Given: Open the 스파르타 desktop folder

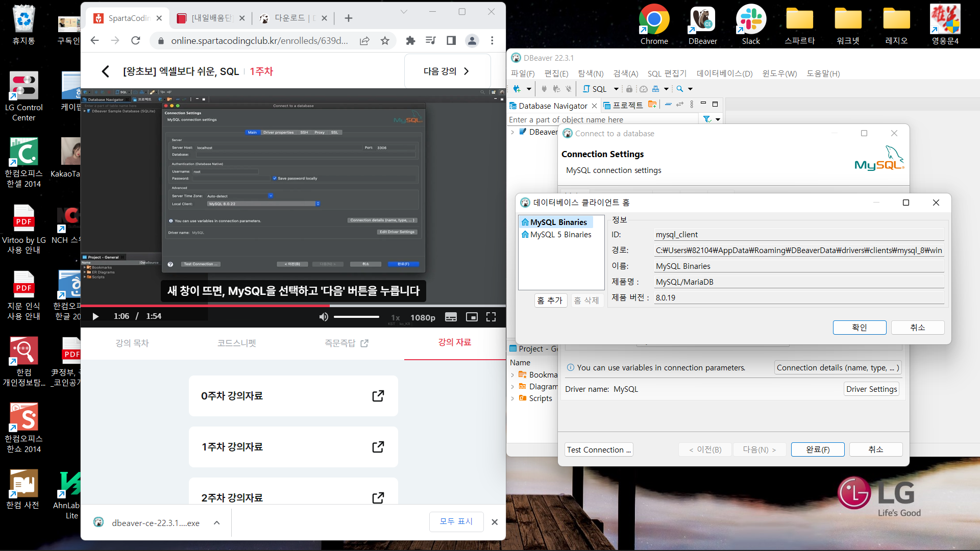Looking at the screenshot, I should [799, 24].
